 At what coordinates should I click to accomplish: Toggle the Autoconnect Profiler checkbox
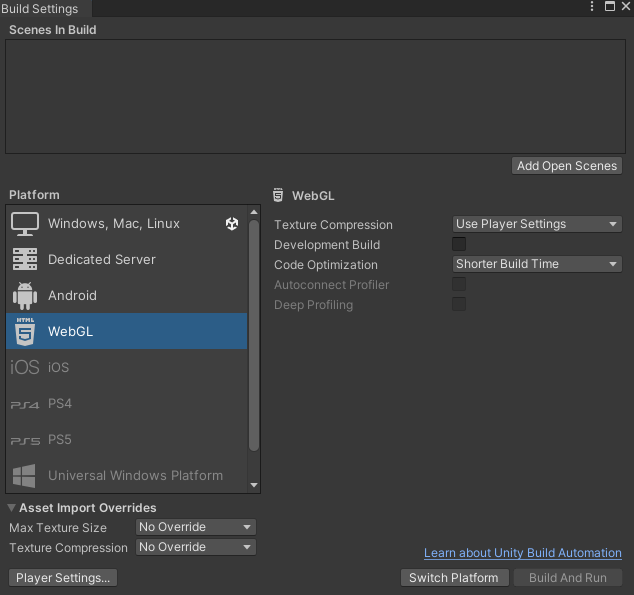459,285
